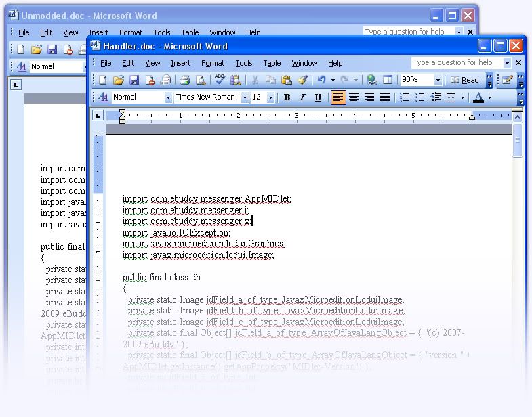Click right indent marker on Handler.doc ruler

(x=472, y=117)
